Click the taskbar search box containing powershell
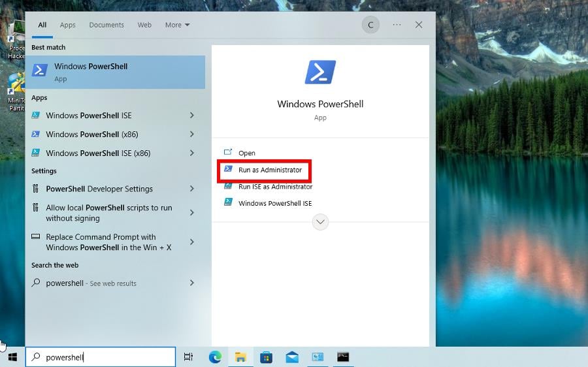The image size is (588, 367). click(x=101, y=357)
